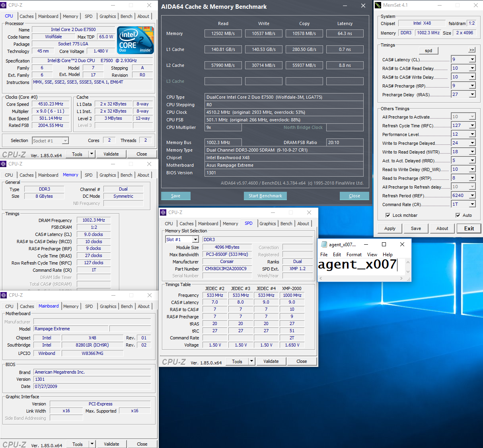
Task: Click Part Number CMX8GX3M2A2000C9 field
Action: click(x=227, y=269)
